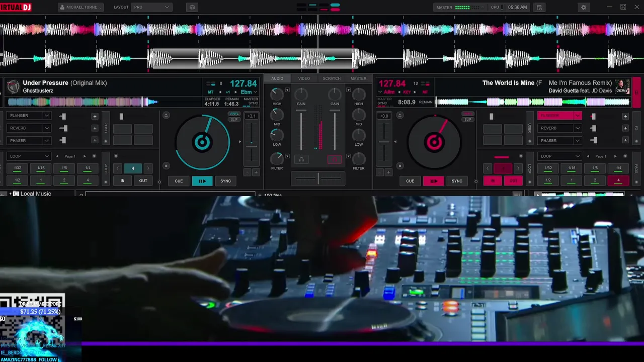Eject track on left deck
644x362 pixels.
[x=167, y=116]
